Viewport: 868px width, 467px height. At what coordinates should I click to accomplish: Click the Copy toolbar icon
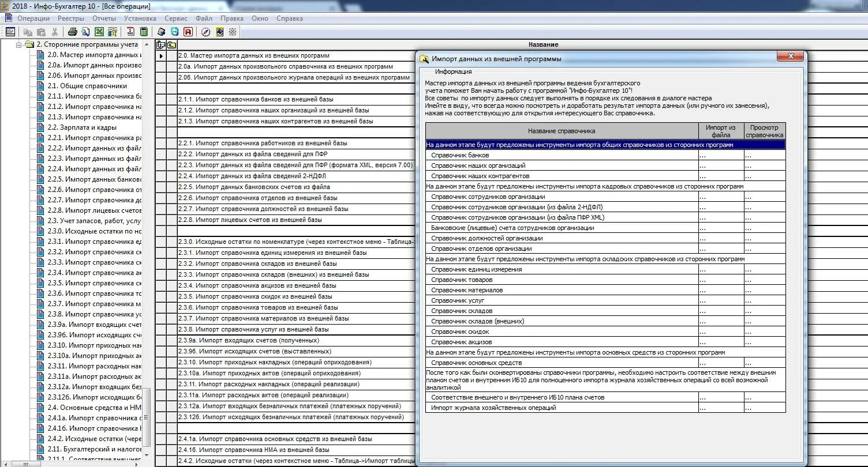(x=28, y=32)
